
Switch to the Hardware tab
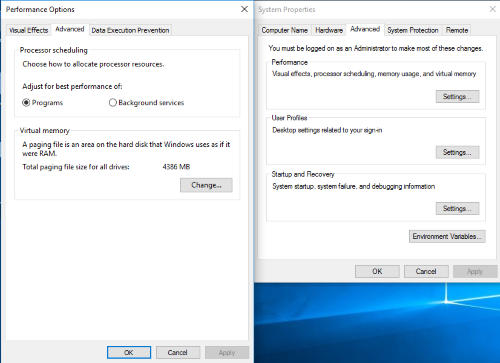[x=329, y=30]
